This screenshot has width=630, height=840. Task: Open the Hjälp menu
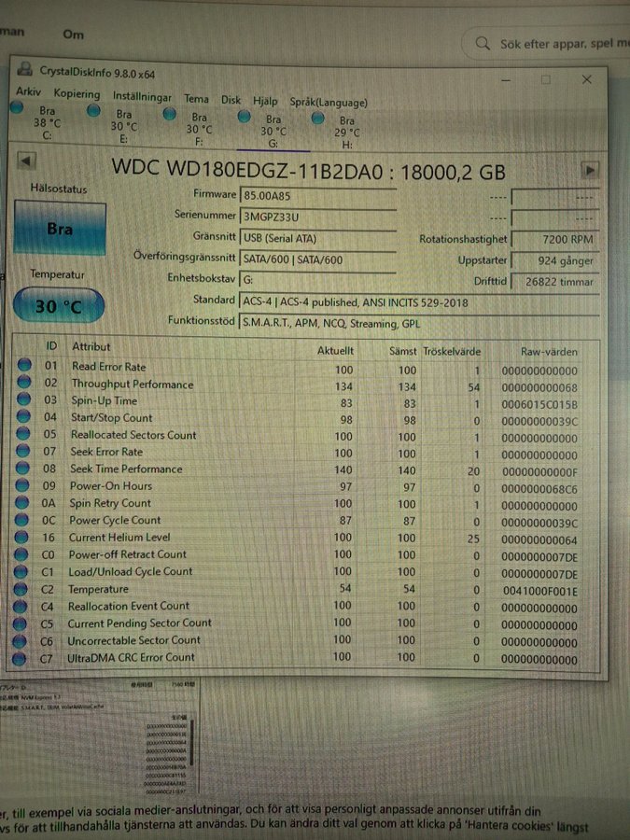pos(265,101)
